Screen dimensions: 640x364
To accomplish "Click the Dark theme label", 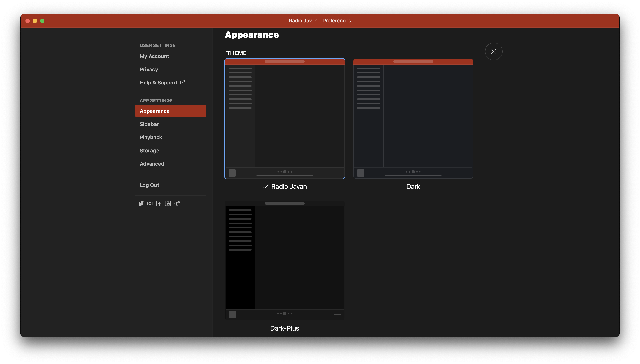I will click(413, 187).
